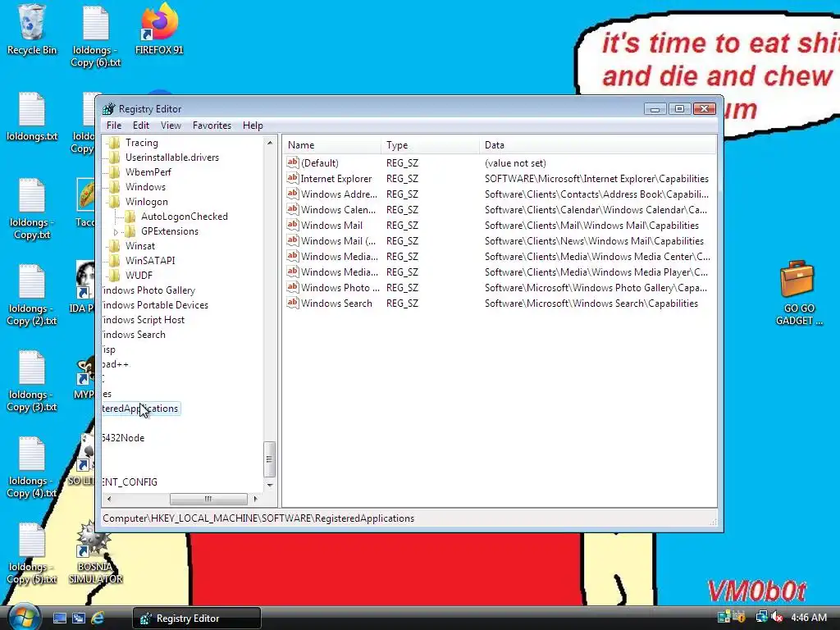Select the Recycle Bin desktop icon
840x630 pixels.
[31, 30]
